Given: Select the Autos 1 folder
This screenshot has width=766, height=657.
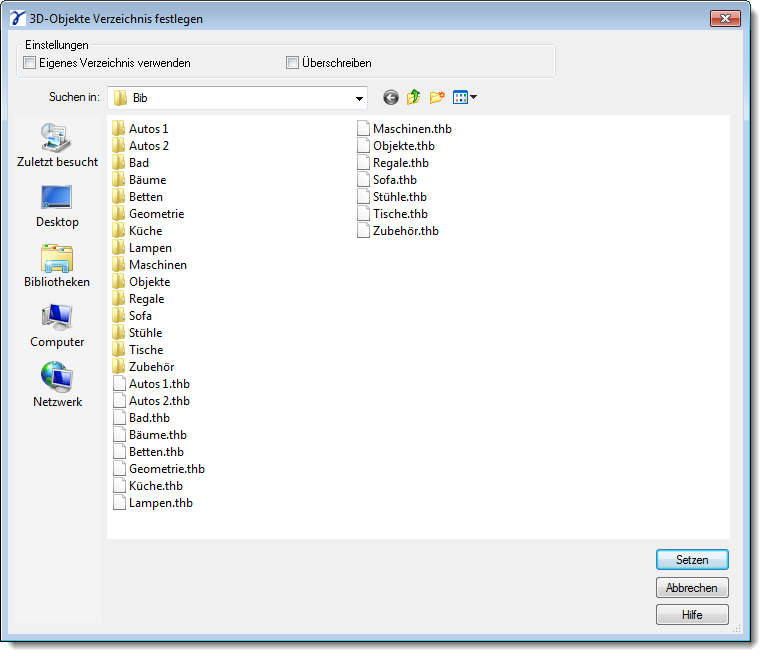Looking at the screenshot, I should coord(140,129).
